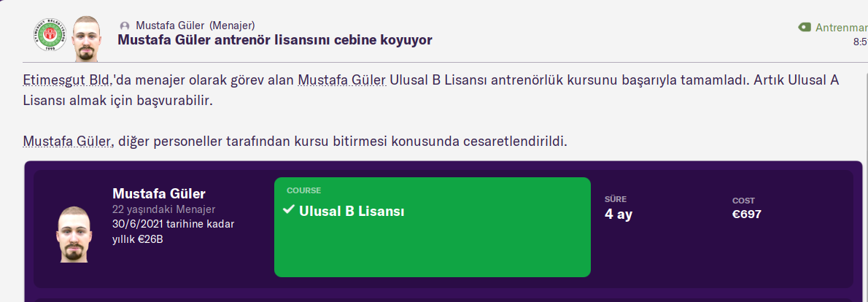Click the white checkmark in the course tile
The image size is (868, 302).
pos(288,210)
